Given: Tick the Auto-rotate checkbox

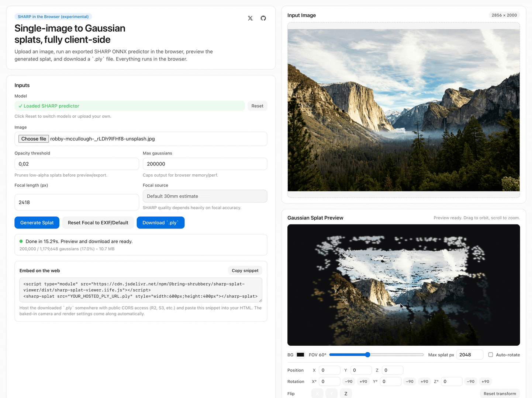Looking at the screenshot, I should [491, 355].
